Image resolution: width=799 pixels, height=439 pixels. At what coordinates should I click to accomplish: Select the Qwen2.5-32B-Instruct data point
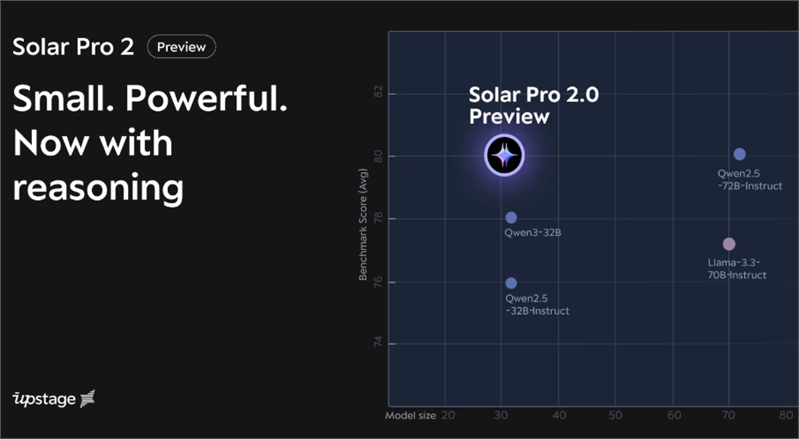click(511, 283)
